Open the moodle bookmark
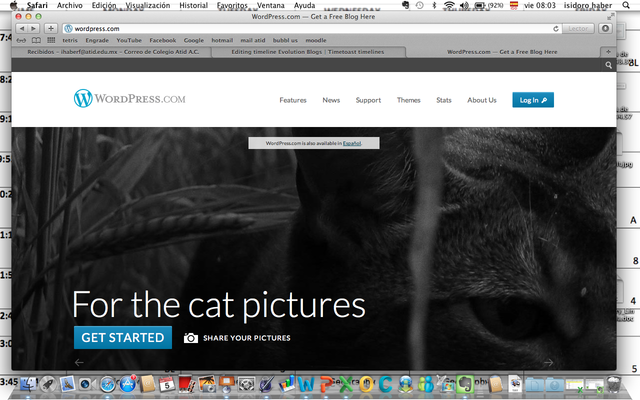The width and height of the screenshot is (640, 400). coord(316,40)
